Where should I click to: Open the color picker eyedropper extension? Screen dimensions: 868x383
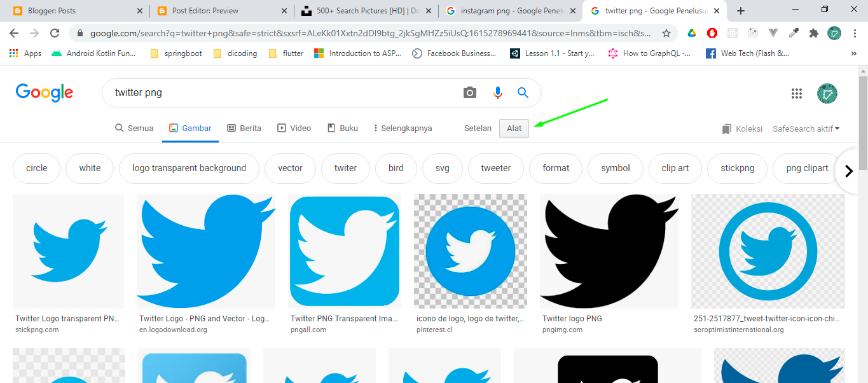pyautogui.click(x=794, y=33)
